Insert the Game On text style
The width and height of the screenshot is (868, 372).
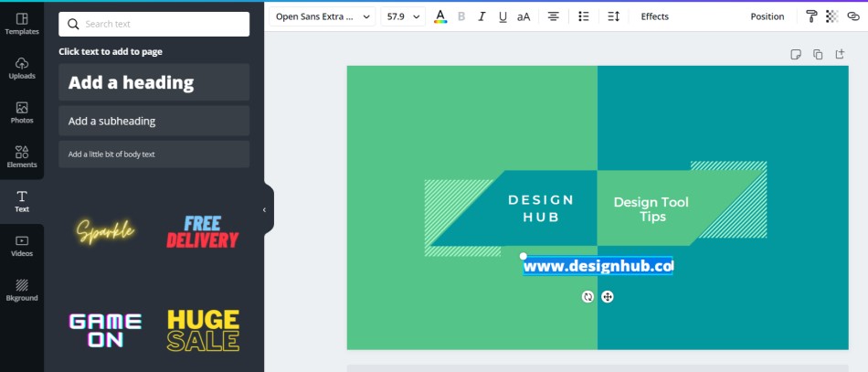pos(105,331)
